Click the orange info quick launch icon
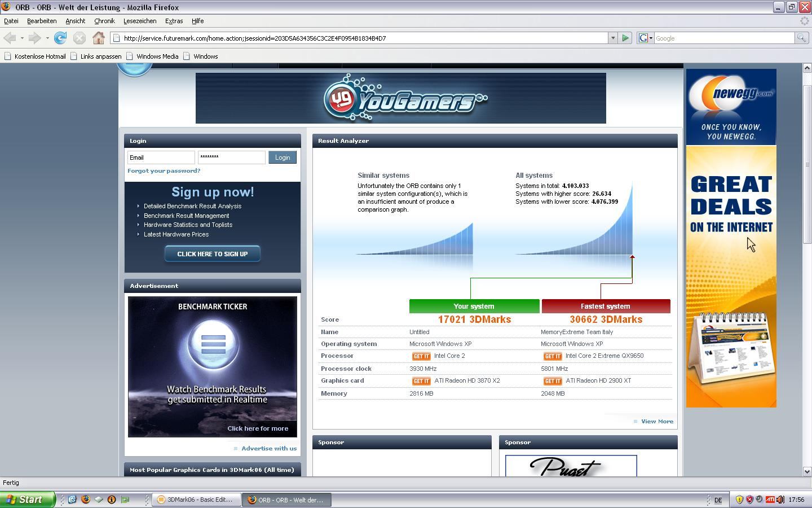 pyautogui.click(x=112, y=500)
